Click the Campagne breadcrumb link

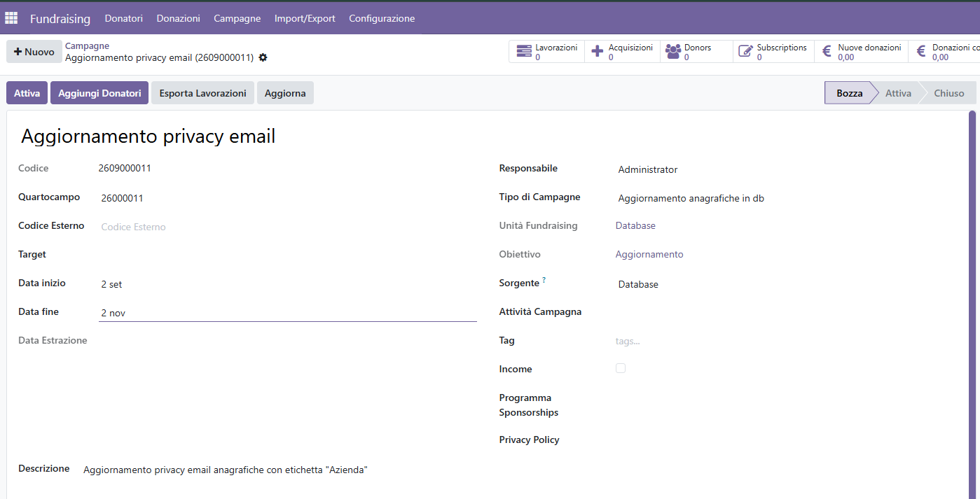click(x=87, y=45)
